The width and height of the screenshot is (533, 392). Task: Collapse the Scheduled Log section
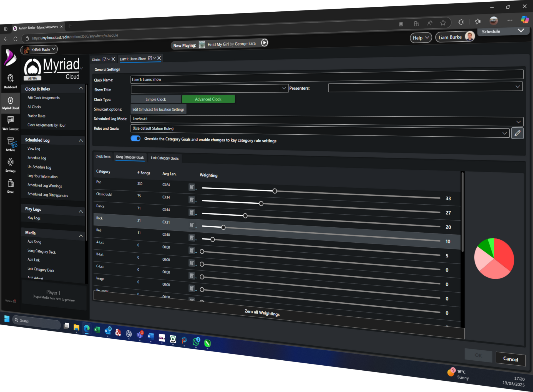click(81, 140)
